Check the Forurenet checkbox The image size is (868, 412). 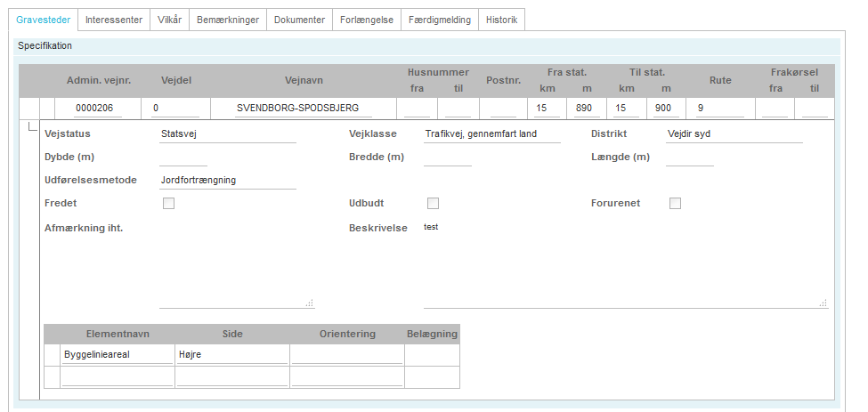(x=675, y=204)
